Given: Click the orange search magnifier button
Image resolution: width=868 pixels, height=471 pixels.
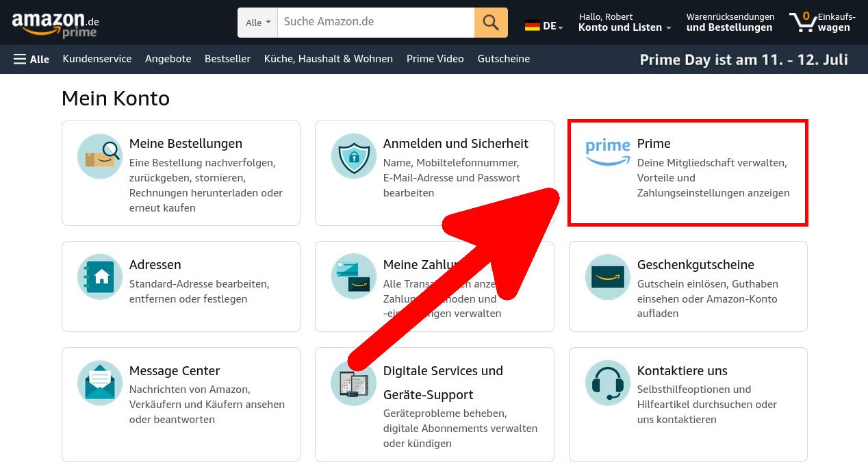Looking at the screenshot, I should [x=491, y=23].
